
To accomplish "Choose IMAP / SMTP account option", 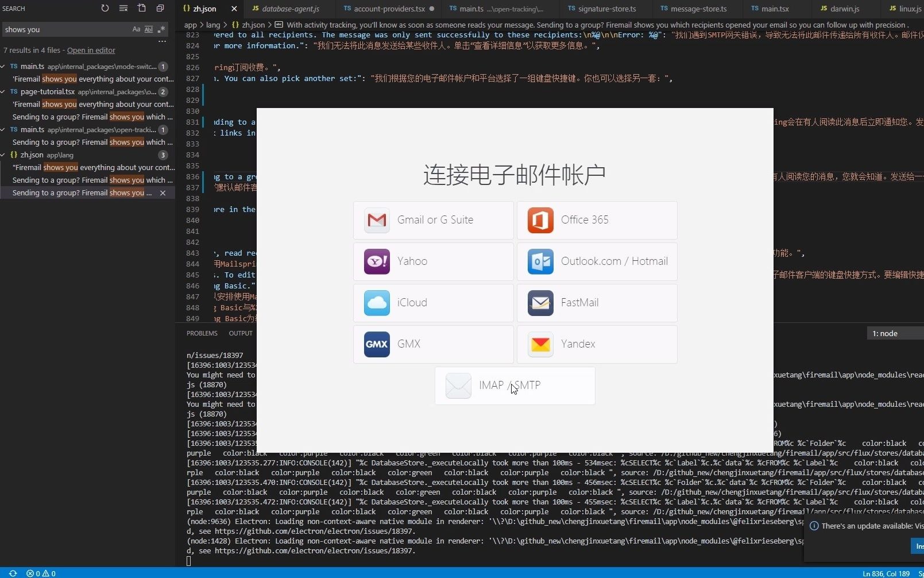I will pos(515,386).
